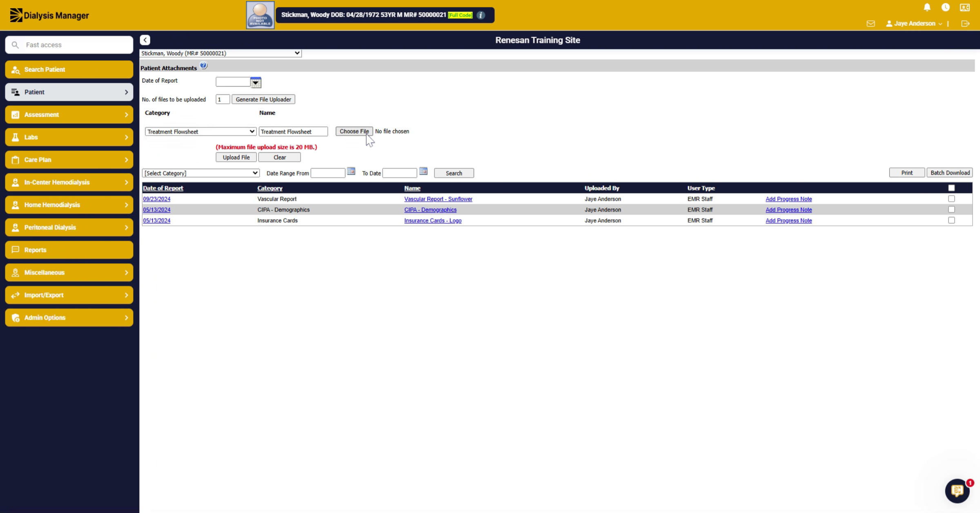Click the Patient Attachments help icon
980x513 pixels.
click(x=203, y=66)
